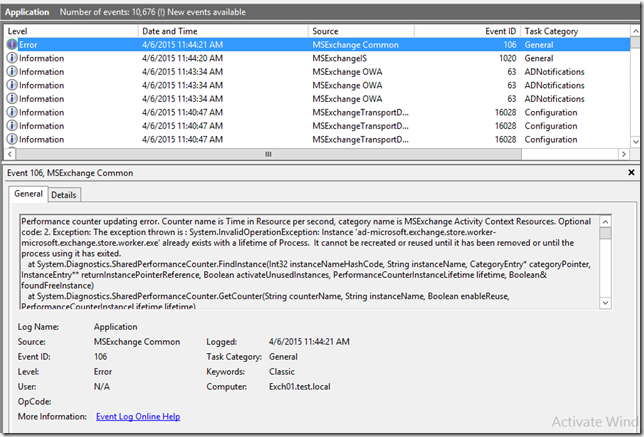Click the Information icon on the last visible event row
Screen dimensions: 644x437
[12, 140]
